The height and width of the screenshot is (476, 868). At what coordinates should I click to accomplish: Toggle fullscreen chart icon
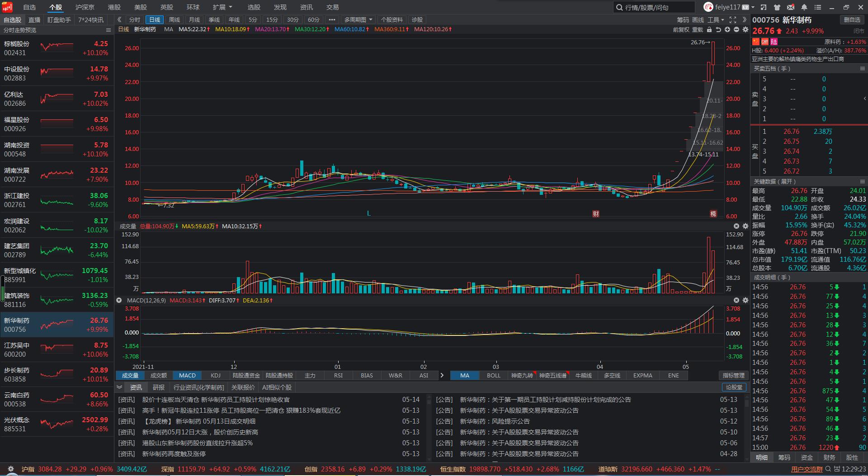pyautogui.click(x=733, y=20)
